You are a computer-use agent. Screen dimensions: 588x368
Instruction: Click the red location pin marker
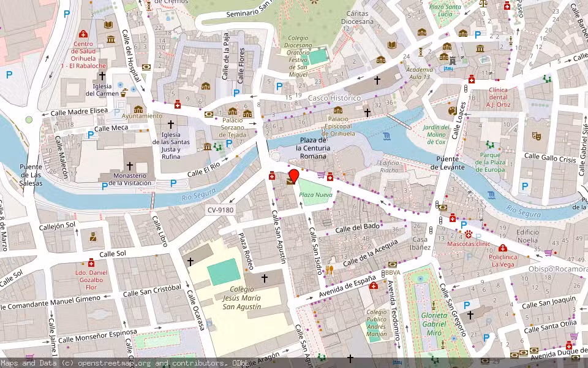(x=293, y=175)
